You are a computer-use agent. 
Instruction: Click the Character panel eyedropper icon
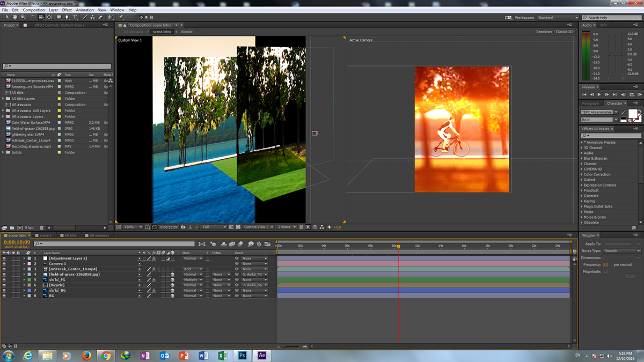tap(624, 112)
